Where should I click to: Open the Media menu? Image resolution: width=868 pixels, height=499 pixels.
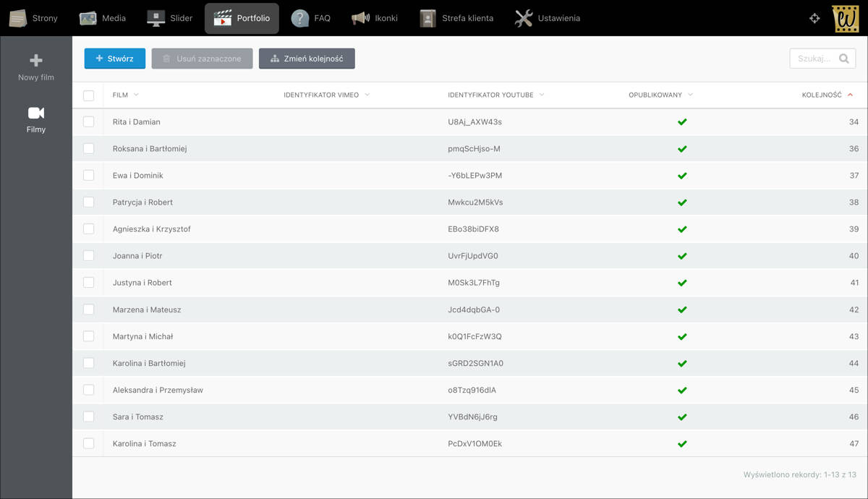tap(103, 18)
